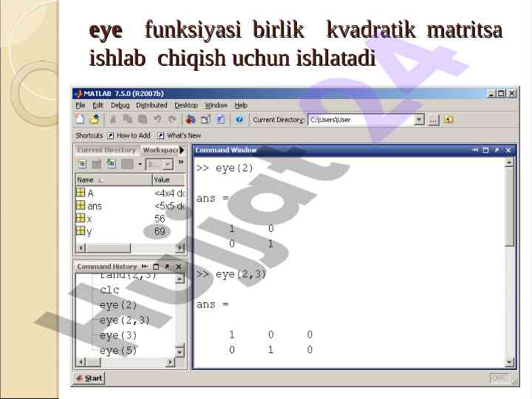Minimize the Command History panel
The width and height of the screenshot is (532, 399).
click(x=145, y=267)
